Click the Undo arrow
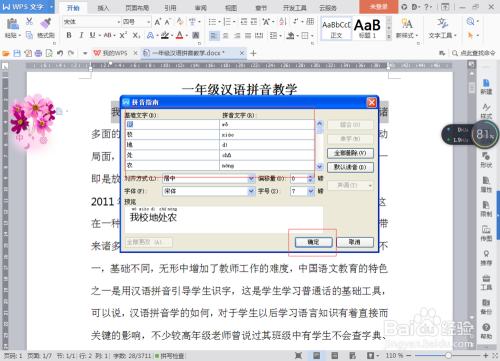Viewport: 500px width, 361px height. (x=60, y=53)
